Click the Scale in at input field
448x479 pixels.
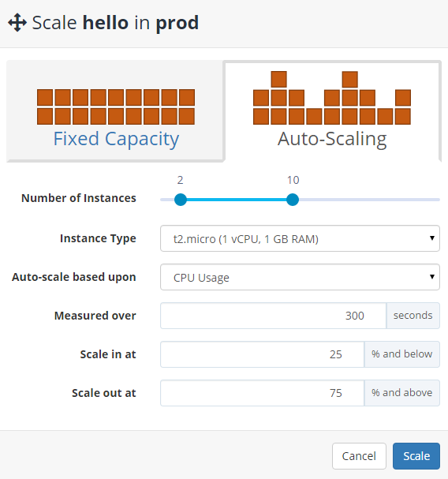coord(263,354)
